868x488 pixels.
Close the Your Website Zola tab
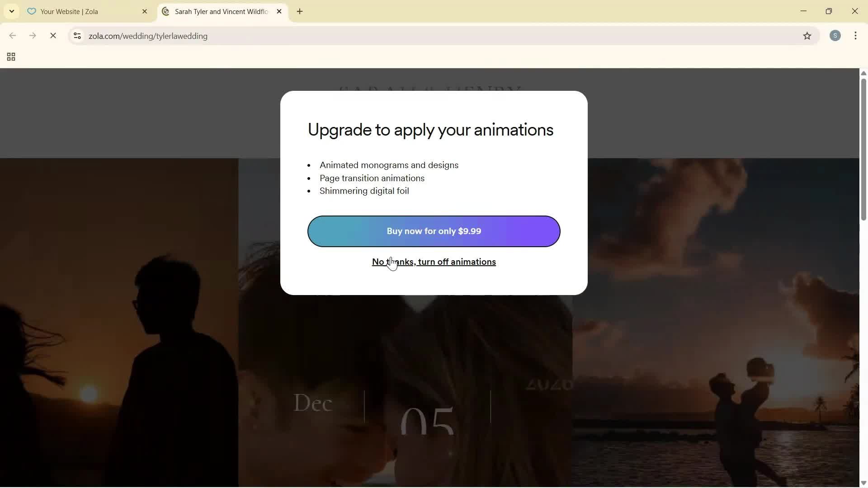pyautogui.click(x=145, y=12)
